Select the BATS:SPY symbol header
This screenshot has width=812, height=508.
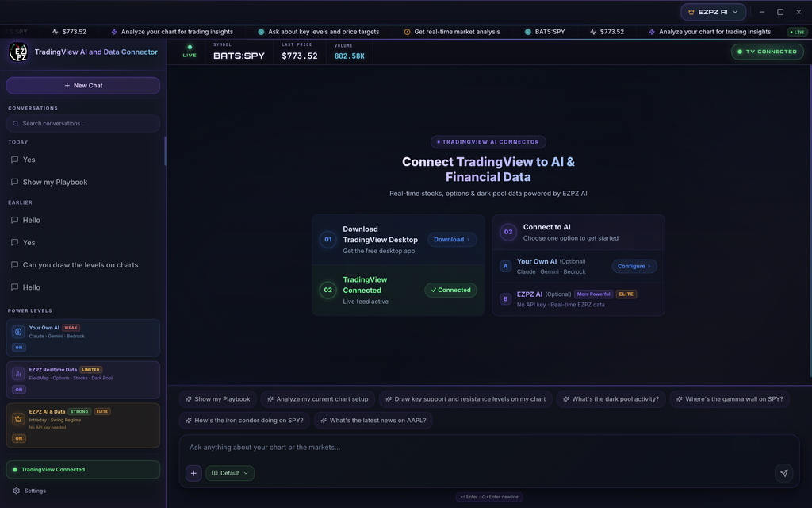(x=239, y=56)
